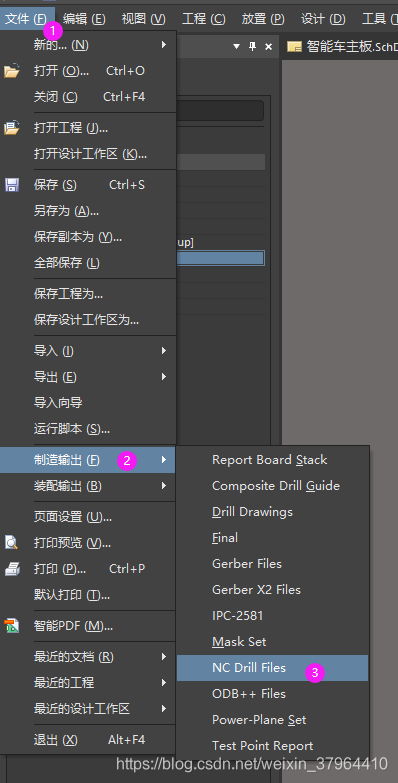
Task: Choose 保存副本为 (Y)... entry
Action: coord(88,237)
